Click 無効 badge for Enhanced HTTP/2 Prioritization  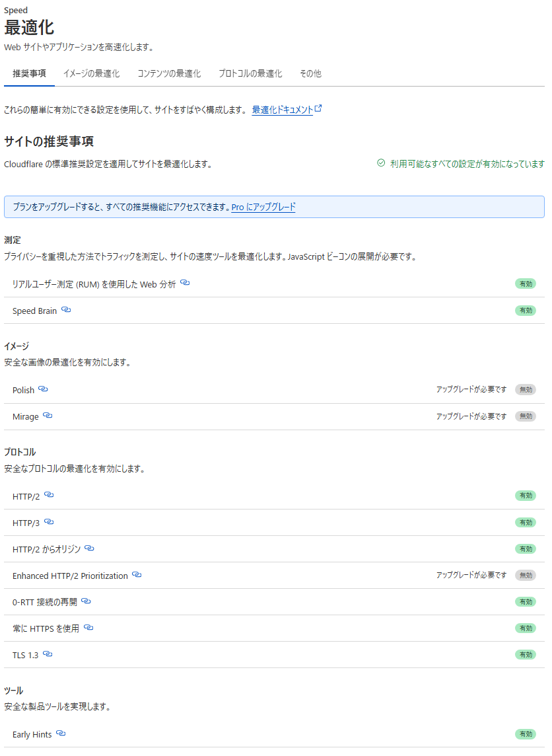526,575
